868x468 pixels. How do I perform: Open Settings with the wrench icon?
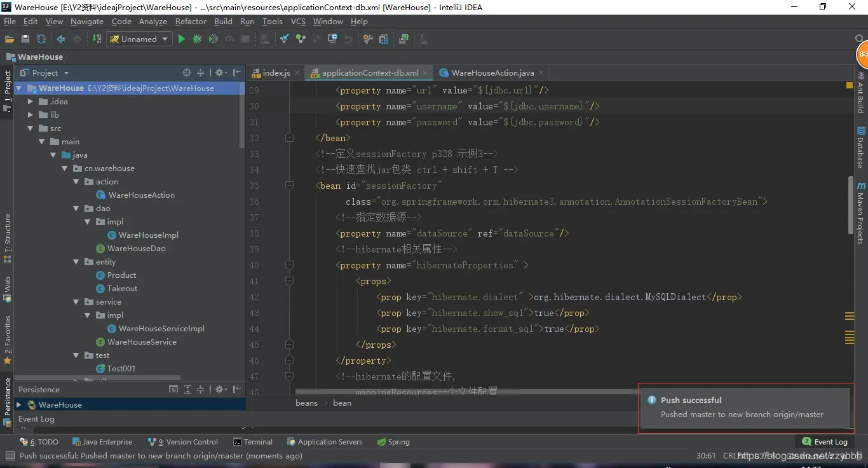tap(368, 39)
